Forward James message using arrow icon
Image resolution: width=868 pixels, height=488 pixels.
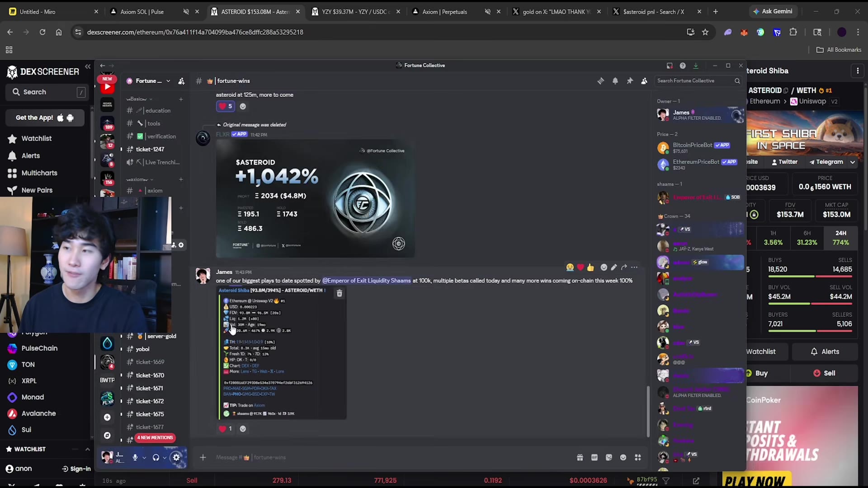click(624, 267)
